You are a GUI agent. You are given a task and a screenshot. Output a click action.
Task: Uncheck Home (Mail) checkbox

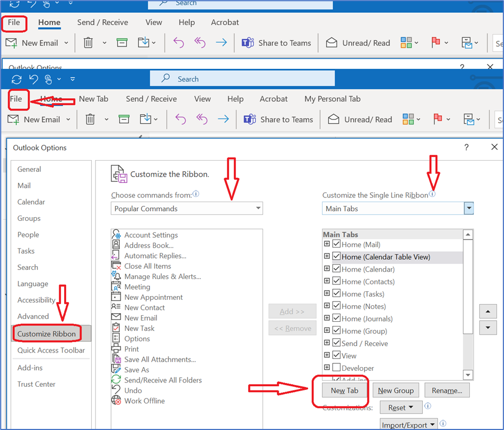[x=336, y=244]
